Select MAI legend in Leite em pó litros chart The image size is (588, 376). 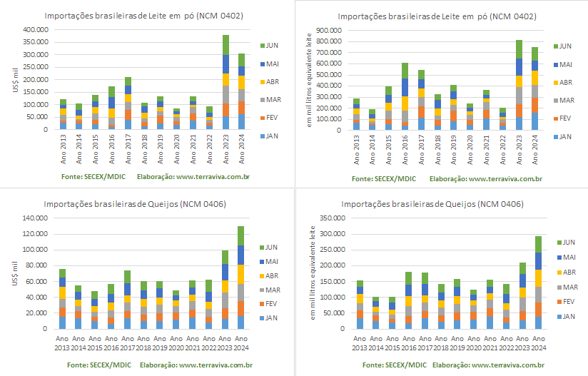click(x=563, y=65)
